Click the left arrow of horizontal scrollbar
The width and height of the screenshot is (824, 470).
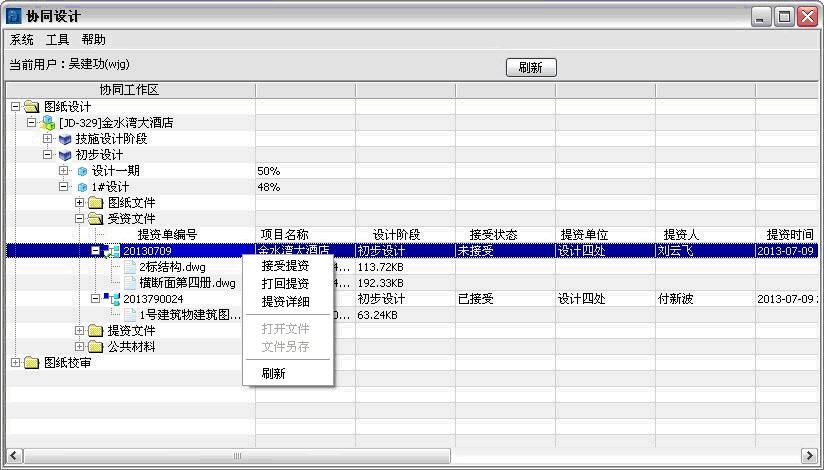pyautogui.click(x=14, y=456)
